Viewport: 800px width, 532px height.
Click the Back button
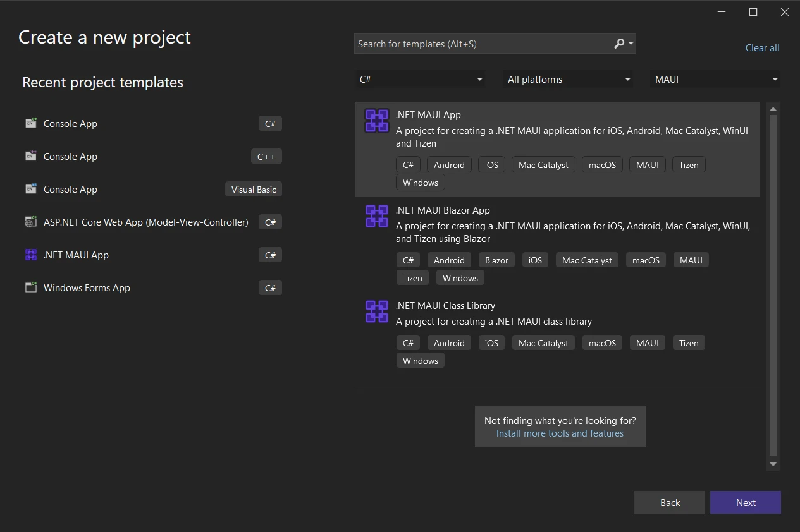[x=670, y=503]
